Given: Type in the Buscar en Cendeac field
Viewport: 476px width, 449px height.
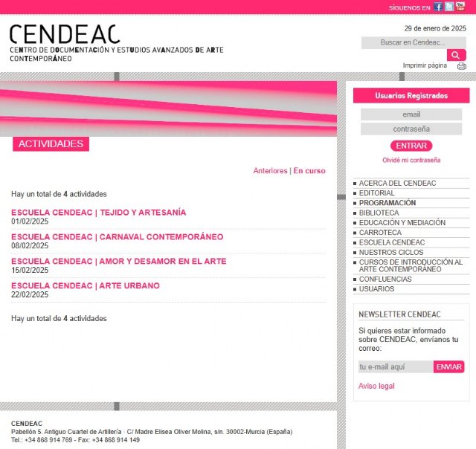Looking at the screenshot, I should coord(413,42).
